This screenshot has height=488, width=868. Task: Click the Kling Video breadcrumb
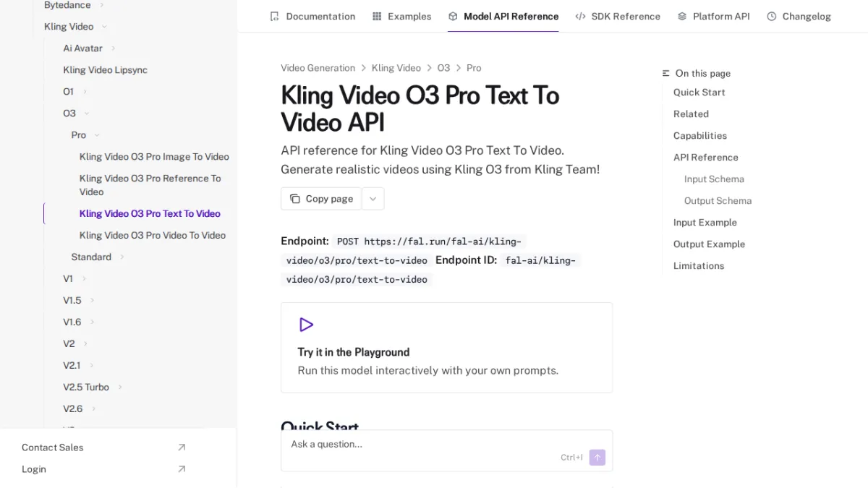(x=396, y=68)
